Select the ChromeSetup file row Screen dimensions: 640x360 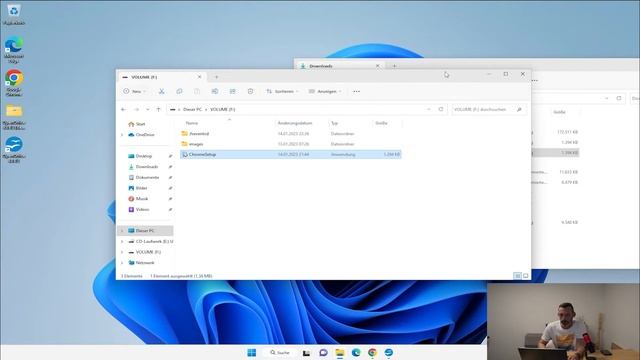coord(291,154)
